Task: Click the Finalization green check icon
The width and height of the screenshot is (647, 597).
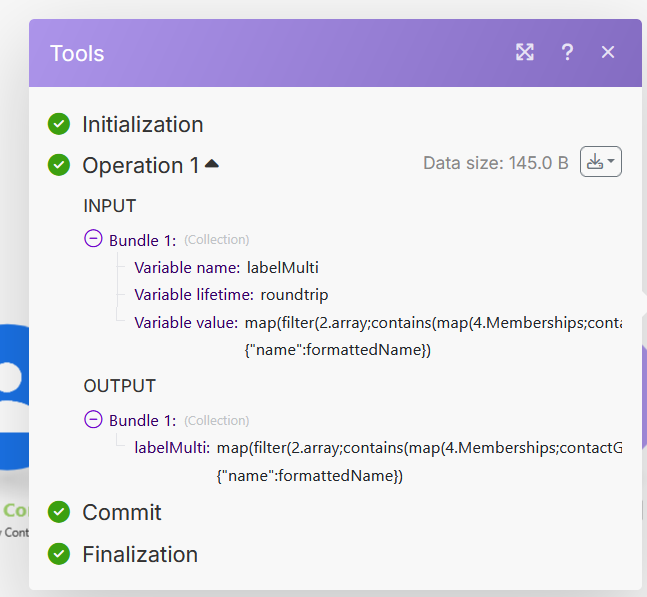Action: click(59, 553)
